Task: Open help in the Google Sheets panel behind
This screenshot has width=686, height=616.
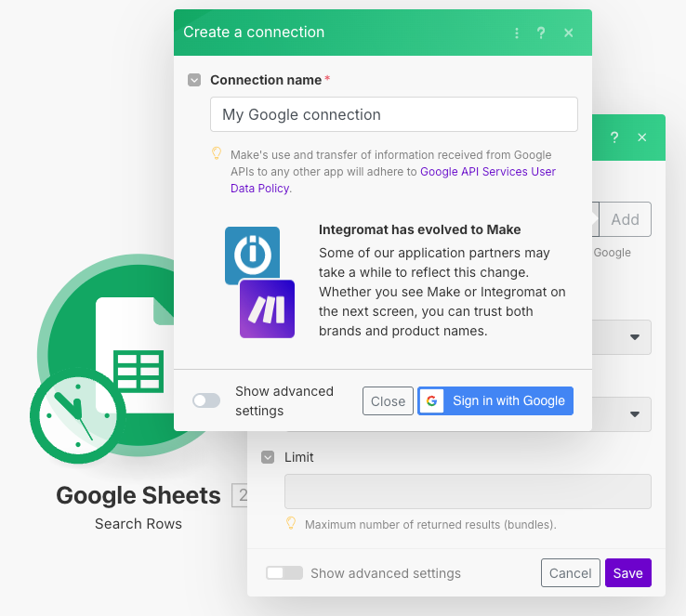Action: tap(614, 138)
